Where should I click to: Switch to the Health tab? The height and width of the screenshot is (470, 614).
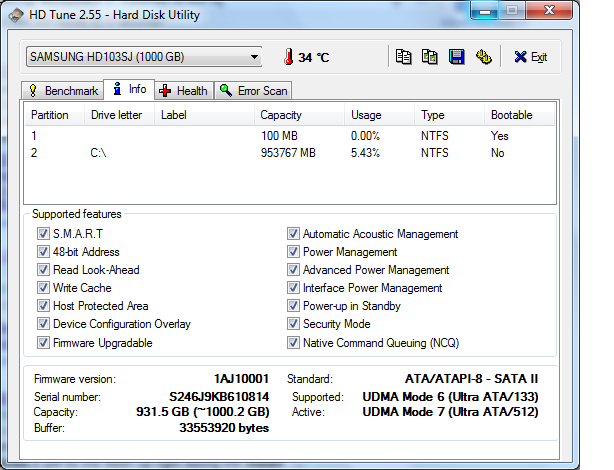point(183,91)
